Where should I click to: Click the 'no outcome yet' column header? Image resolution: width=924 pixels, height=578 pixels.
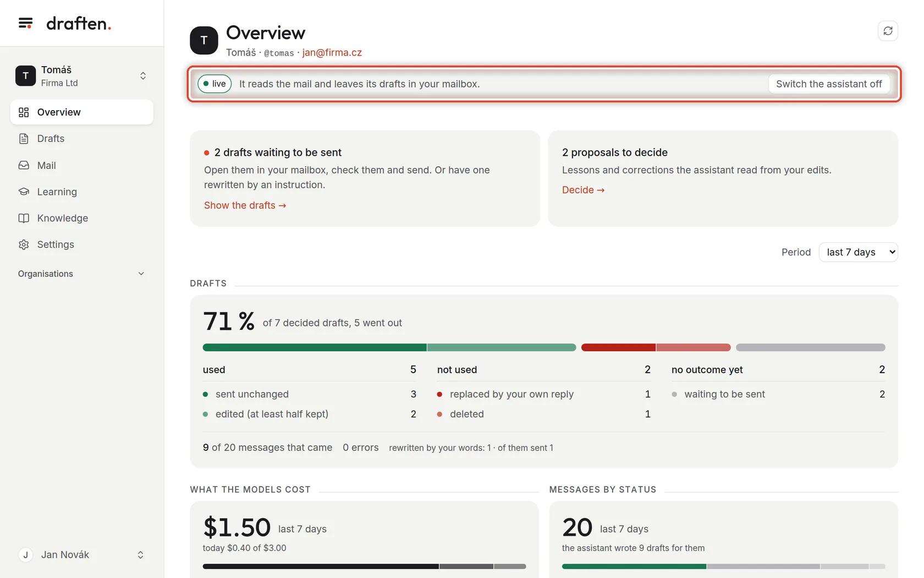(707, 370)
